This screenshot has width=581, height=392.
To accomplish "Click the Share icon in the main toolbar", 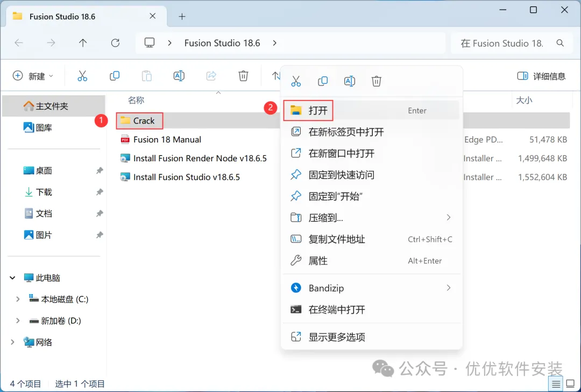I will pos(211,76).
